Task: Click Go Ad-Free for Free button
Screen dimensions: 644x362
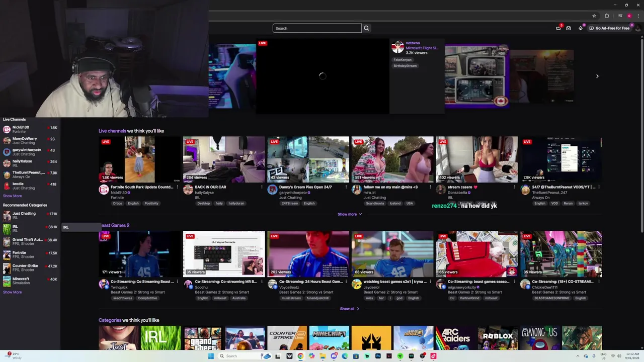Action: 609,28
